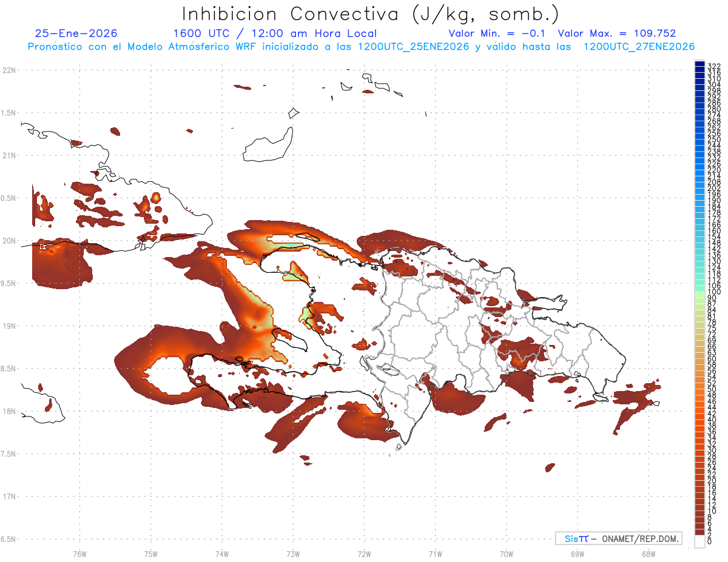Click the "74W" longitude label
This screenshot has height=562, width=728.
221,554
